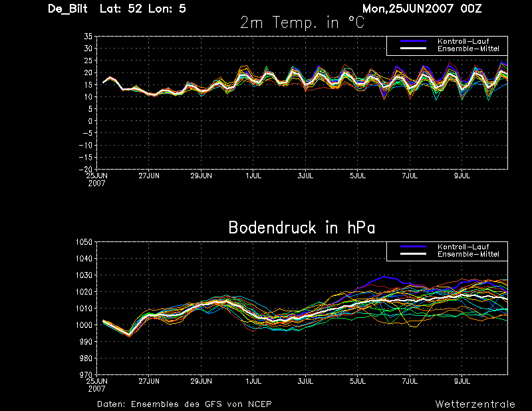
Task: Select the De_Bilt location name
Action: (68, 9)
